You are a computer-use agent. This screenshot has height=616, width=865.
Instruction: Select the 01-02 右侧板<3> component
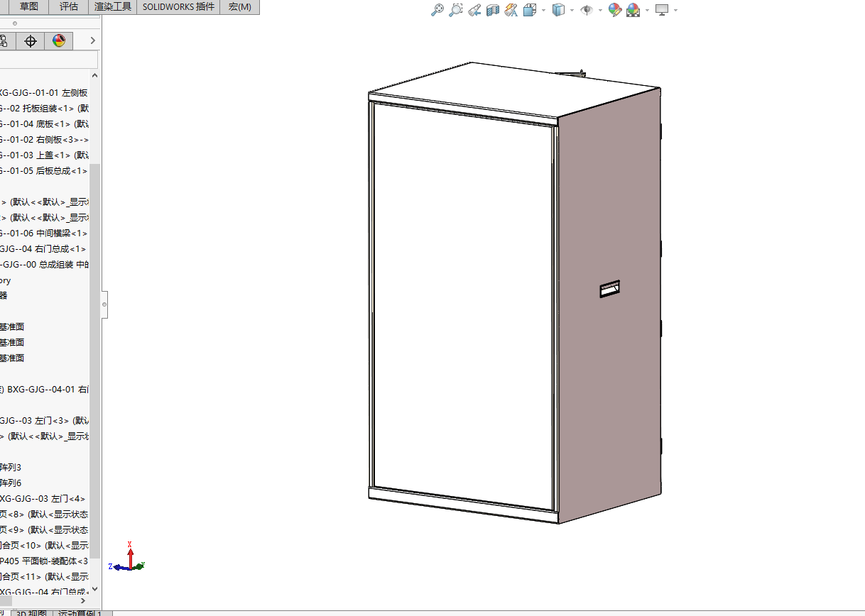tap(45, 140)
